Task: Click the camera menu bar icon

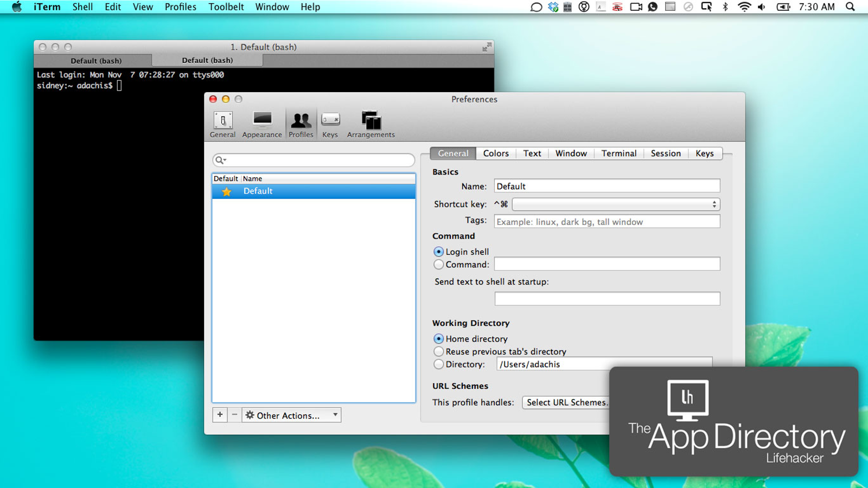Action: pyautogui.click(x=636, y=7)
